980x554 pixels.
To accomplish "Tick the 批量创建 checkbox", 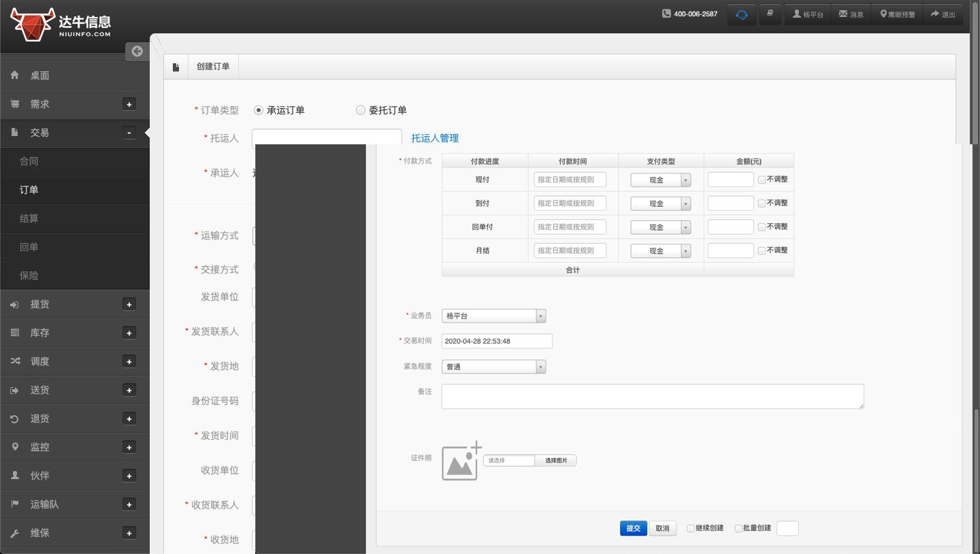I will point(738,529).
